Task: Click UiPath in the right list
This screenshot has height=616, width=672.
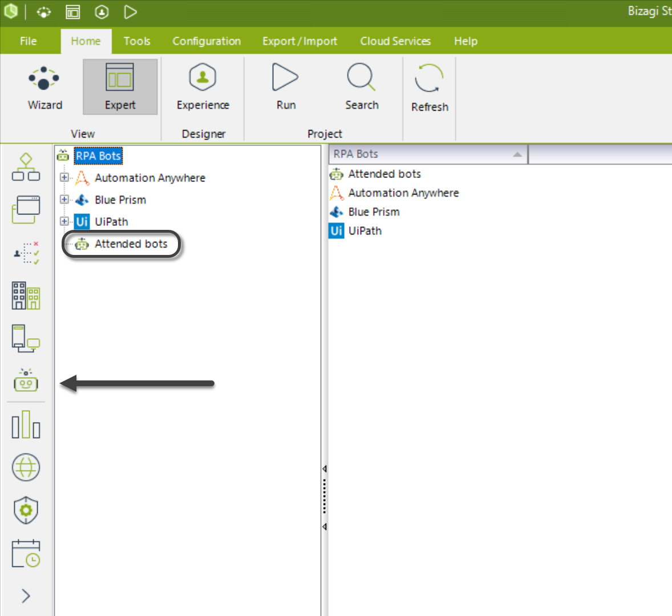Action: pyautogui.click(x=365, y=230)
